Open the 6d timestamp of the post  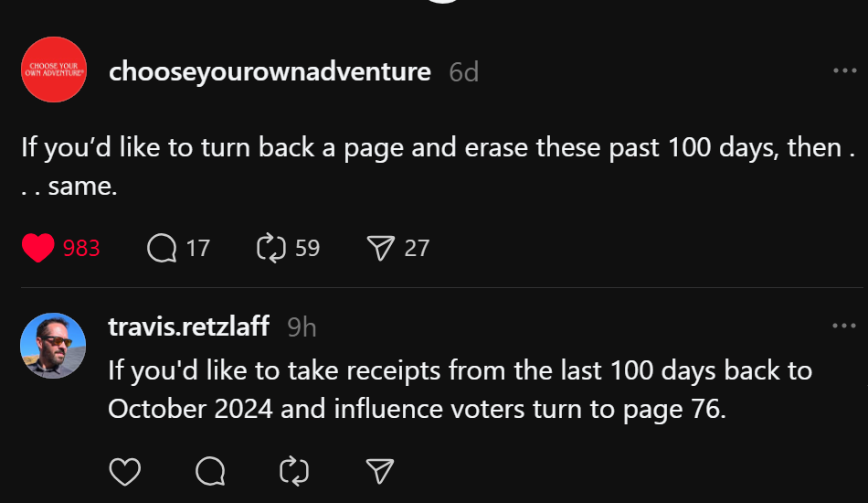tap(464, 72)
